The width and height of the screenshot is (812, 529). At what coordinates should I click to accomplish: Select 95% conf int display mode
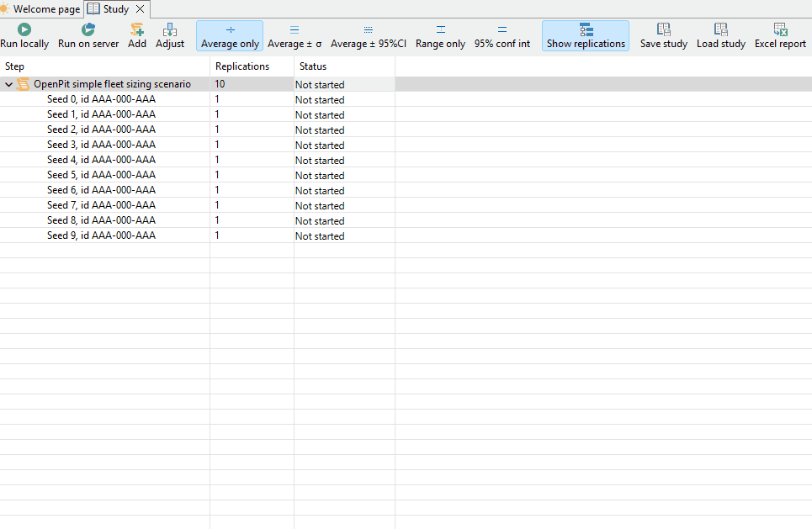(502, 35)
